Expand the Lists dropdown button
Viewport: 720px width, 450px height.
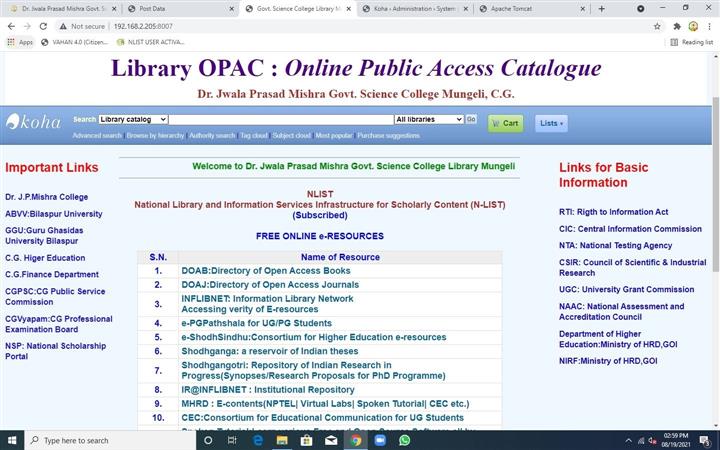[x=551, y=123]
